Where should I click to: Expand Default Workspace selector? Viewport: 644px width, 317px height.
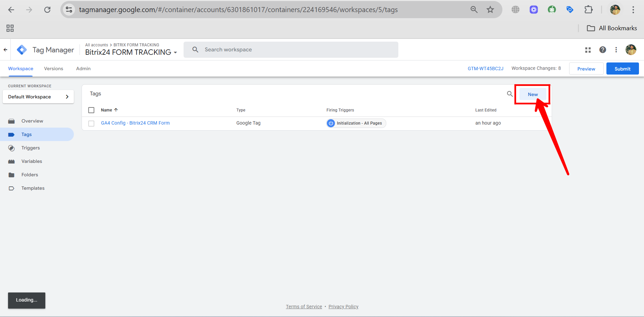38,97
